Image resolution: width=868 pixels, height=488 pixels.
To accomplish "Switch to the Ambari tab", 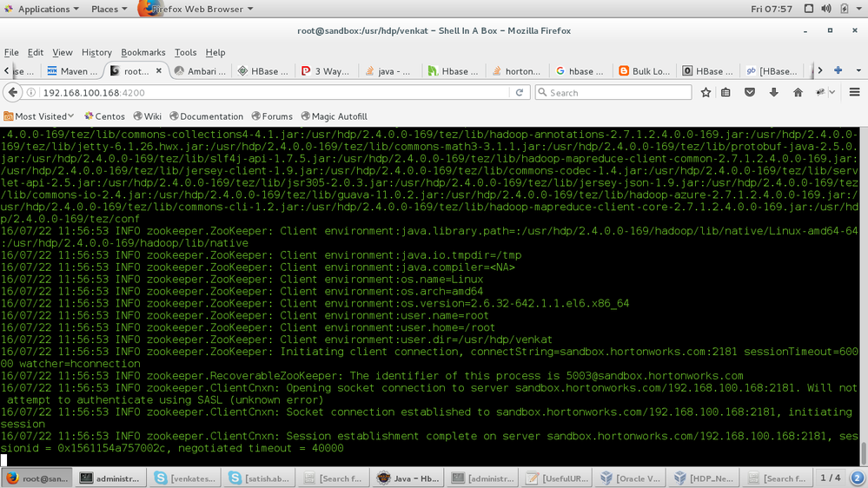I will pyautogui.click(x=201, y=71).
